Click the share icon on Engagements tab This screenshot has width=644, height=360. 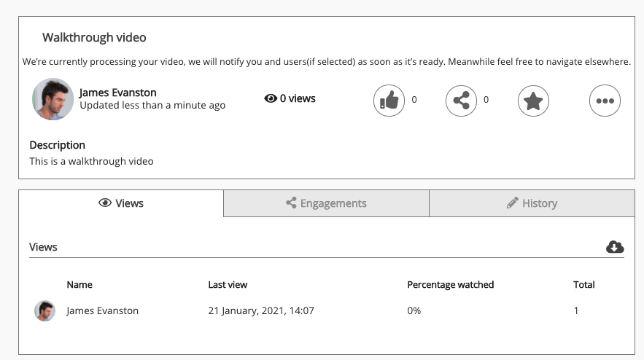coord(291,203)
